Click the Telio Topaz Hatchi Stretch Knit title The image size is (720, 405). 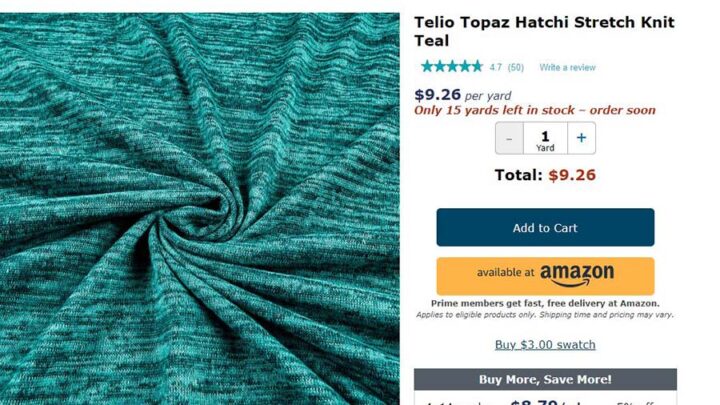pos(545,31)
